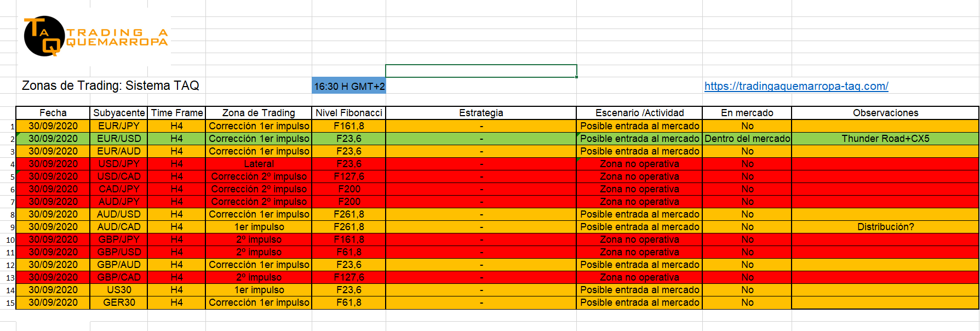The height and width of the screenshot is (331, 980).
Task: Select the blue 16:30 H GMT+2 cell
Action: point(349,86)
